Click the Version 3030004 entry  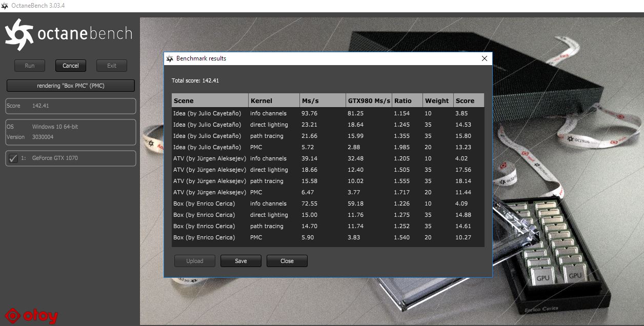[x=30, y=137]
